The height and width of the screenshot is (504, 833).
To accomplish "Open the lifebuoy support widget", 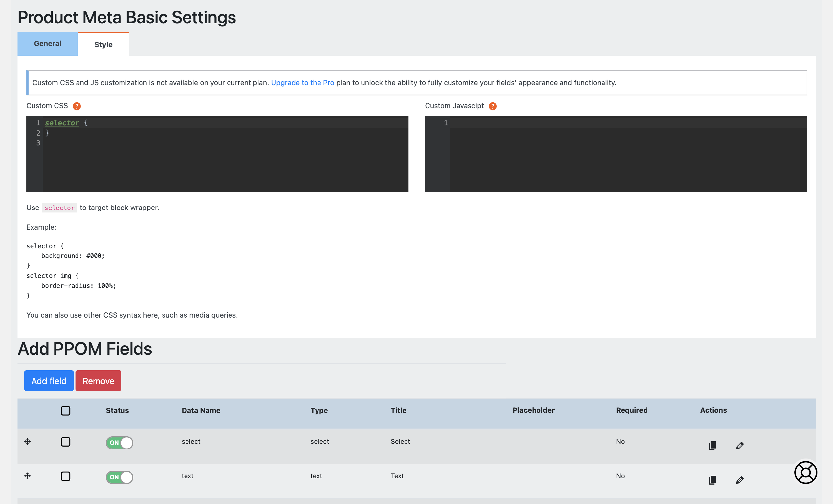I will click(806, 472).
